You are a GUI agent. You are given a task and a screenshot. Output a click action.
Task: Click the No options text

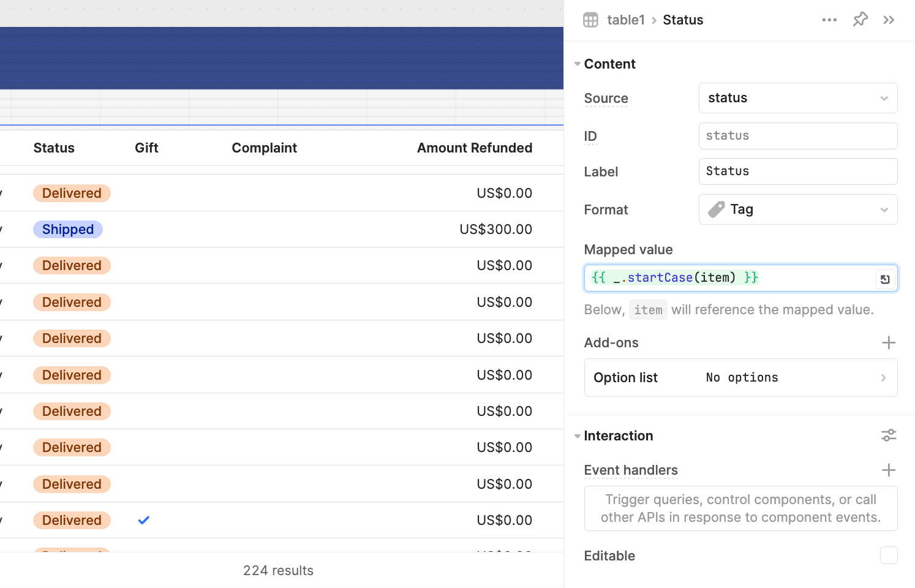point(742,378)
